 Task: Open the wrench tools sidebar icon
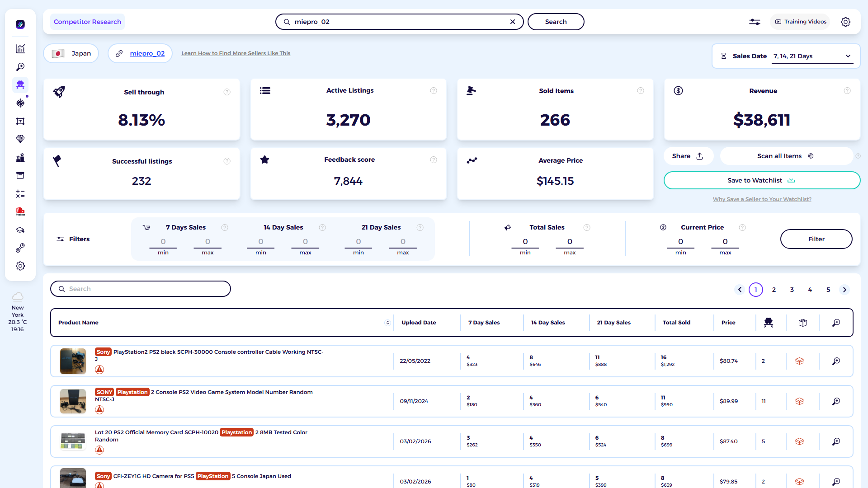(x=20, y=248)
